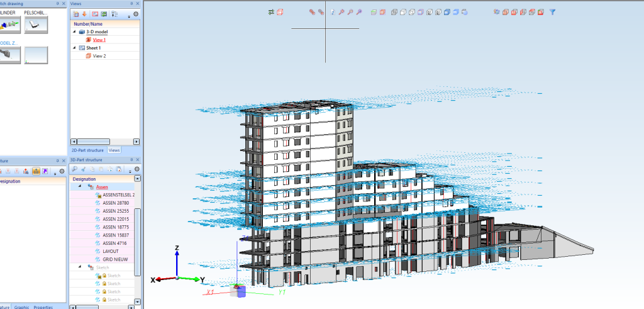
Task: Select the PELSCHBL sketch drawing thumbnail
Action: click(x=36, y=24)
